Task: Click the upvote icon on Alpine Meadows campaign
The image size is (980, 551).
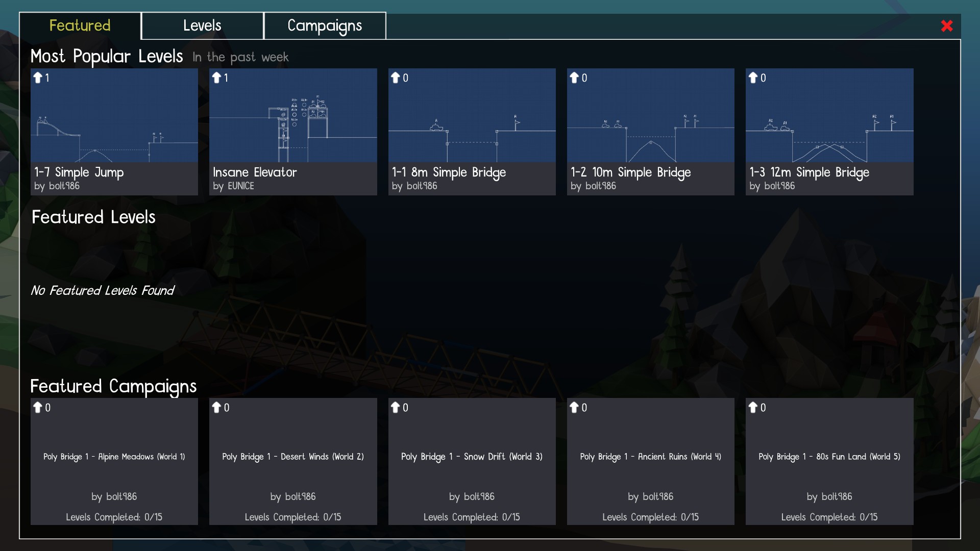Action: coord(38,407)
